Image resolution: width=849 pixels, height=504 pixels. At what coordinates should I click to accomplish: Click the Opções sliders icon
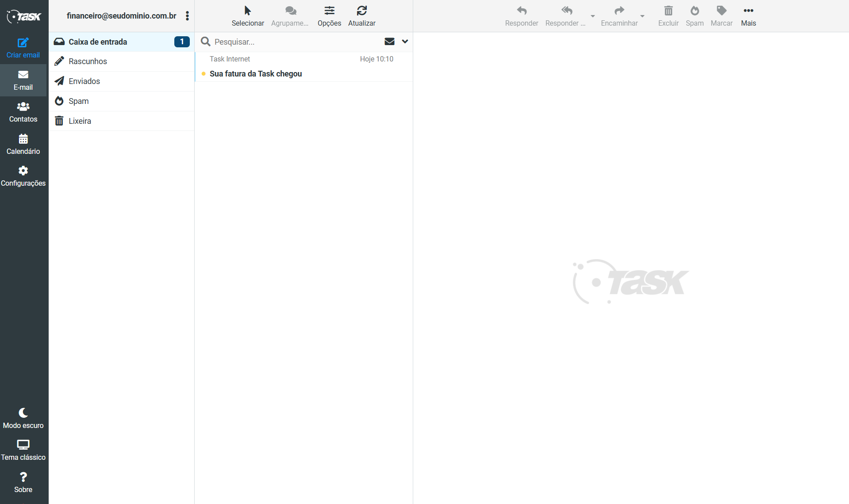pos(329,11)
